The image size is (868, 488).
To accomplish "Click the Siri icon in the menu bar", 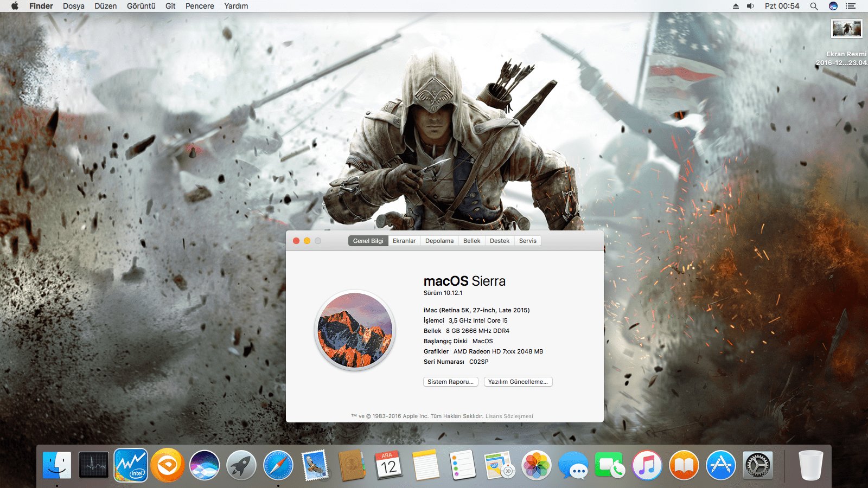I will 833,6.
